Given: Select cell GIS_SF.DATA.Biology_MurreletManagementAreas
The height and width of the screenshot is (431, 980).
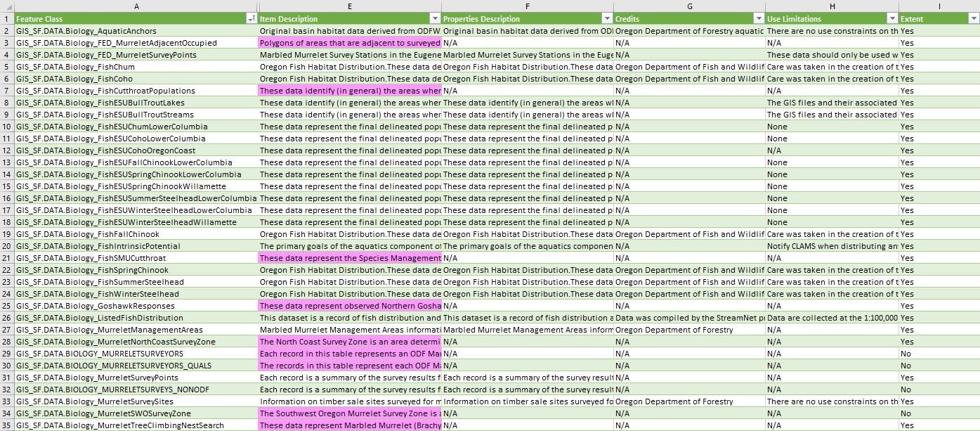Looking at the screenshot, I should pyautogui.click(x=136, y=330).
